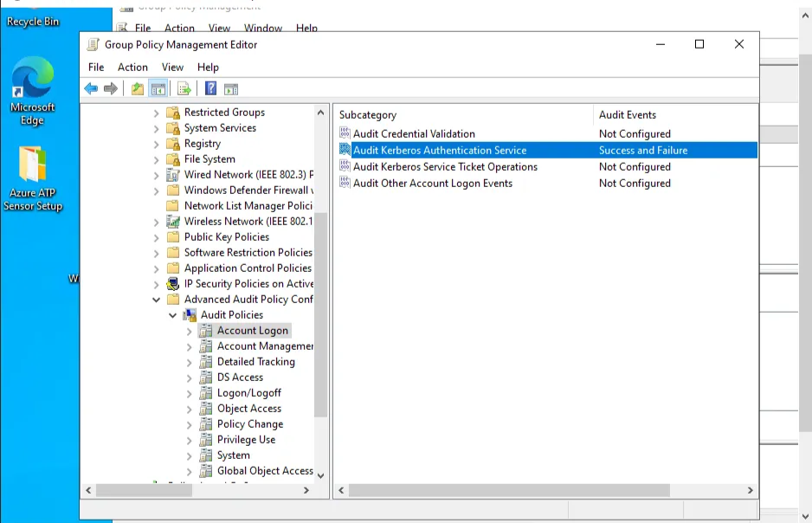Image resolution: width=812 pixels, height=523 pixels.
Task: Click the Wired Network policy icon
Action: [x=173, y=175]
